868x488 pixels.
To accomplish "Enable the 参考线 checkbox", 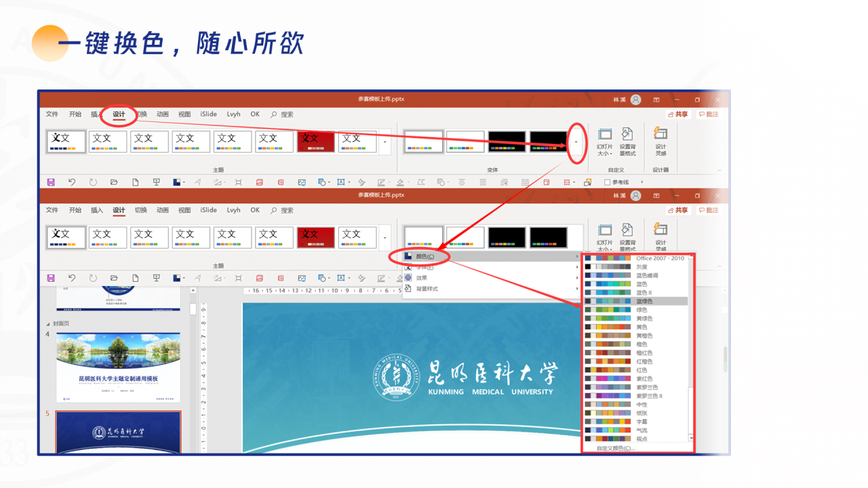I will click(x=608, y=182).
